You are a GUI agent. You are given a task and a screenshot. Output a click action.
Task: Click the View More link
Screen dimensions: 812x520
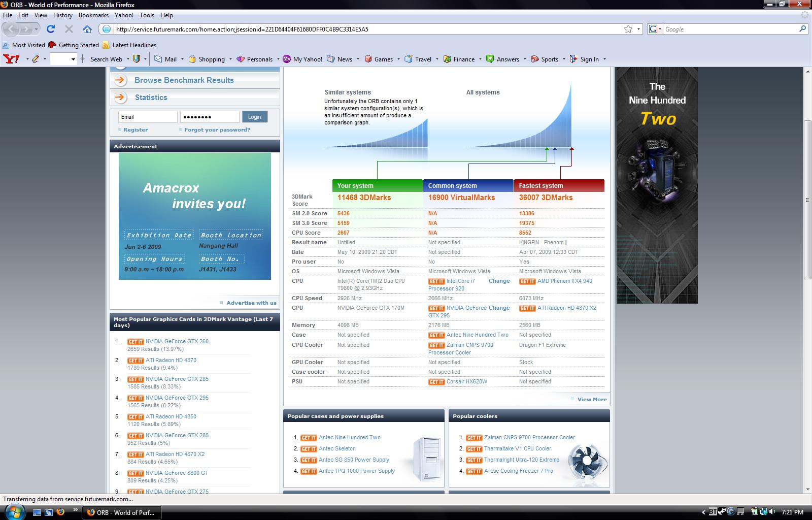pyautogui.click(x=592, y=400)
